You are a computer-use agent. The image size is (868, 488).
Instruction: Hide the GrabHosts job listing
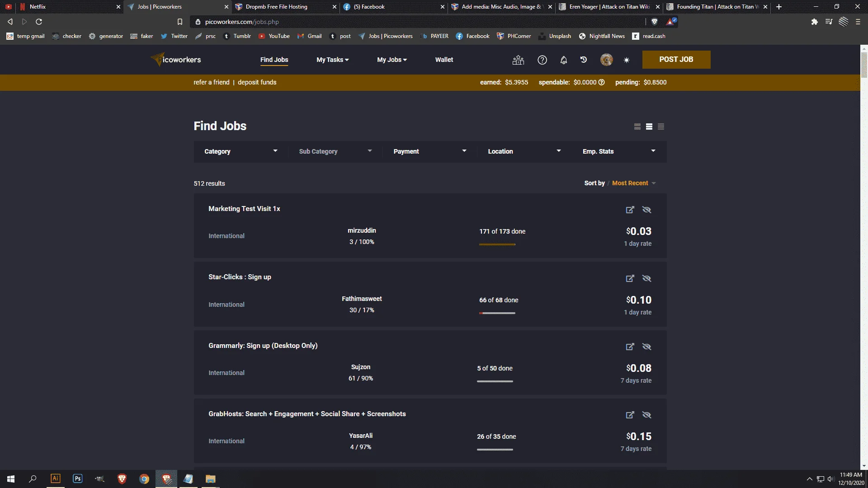coord(646,415)
